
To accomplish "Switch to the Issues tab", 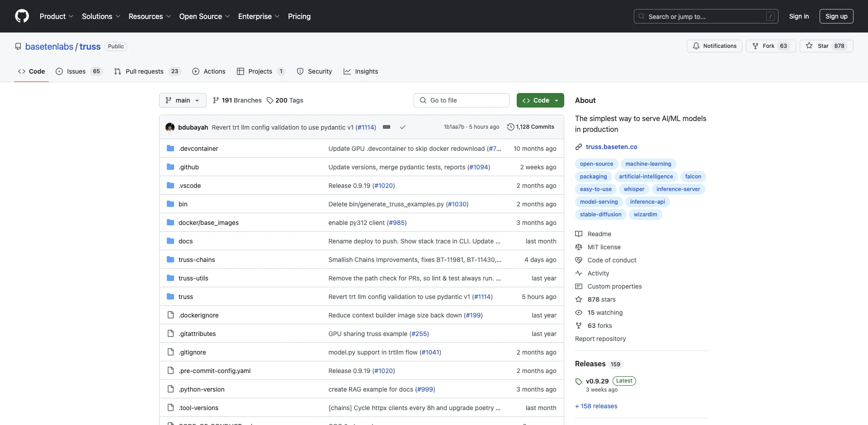I will (x=79, y=71).
